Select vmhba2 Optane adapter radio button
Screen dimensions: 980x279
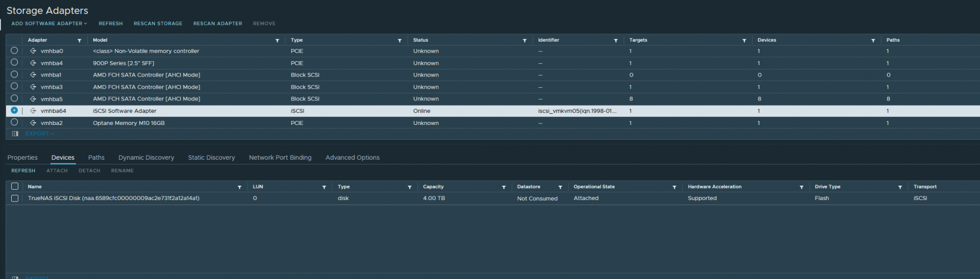pyautogui.click(x=14, y=122)
